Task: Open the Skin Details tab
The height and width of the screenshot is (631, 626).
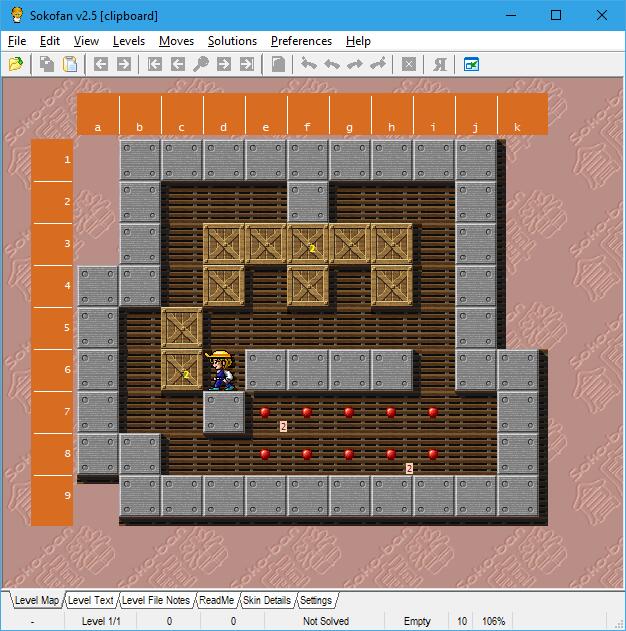Action: [267, 600]
